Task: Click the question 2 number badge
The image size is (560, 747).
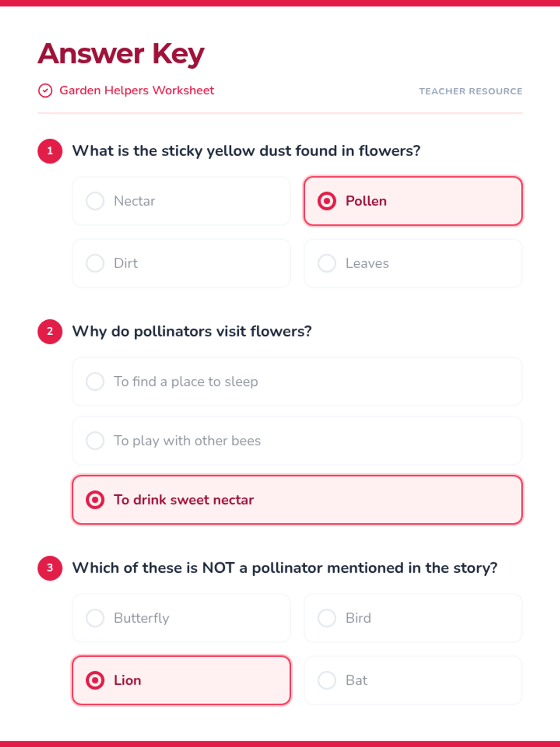Action: point(50,331)
